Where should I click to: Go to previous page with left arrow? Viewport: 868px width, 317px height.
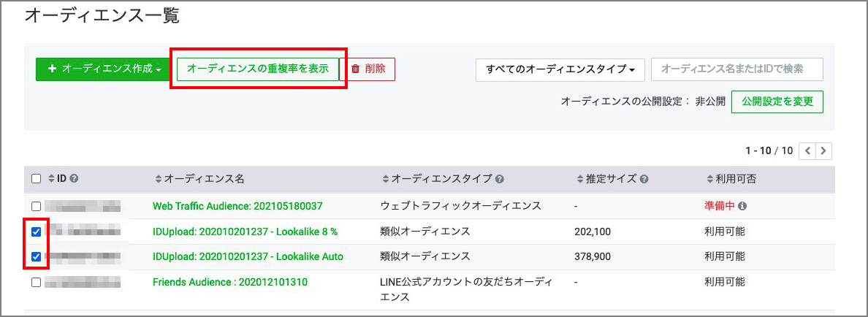[x=807, y=151]
